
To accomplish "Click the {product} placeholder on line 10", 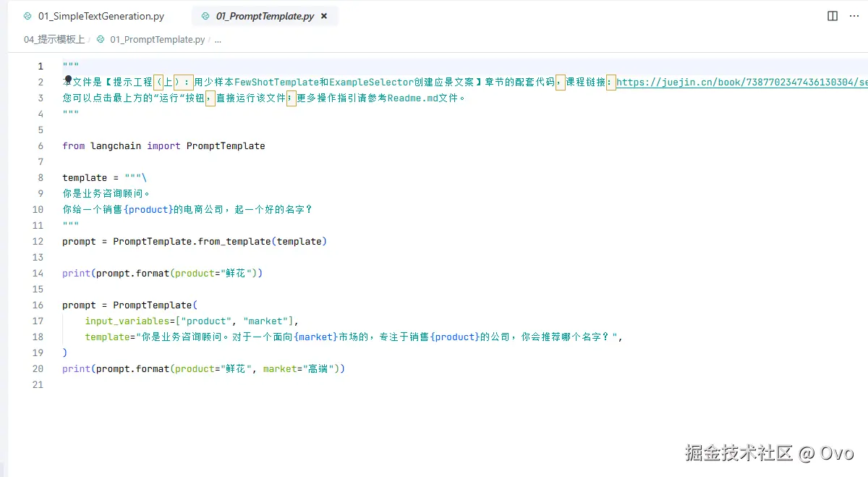I will coord(148,210).
